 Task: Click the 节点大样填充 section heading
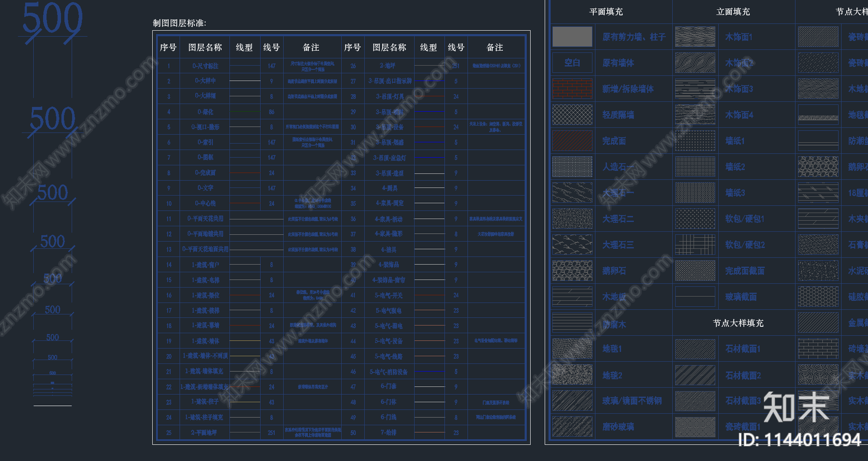[738, 323]
